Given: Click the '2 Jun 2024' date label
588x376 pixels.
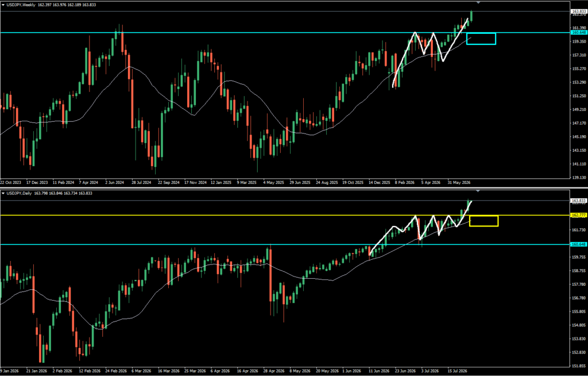Looking at the screenshot, I should 115,183.
